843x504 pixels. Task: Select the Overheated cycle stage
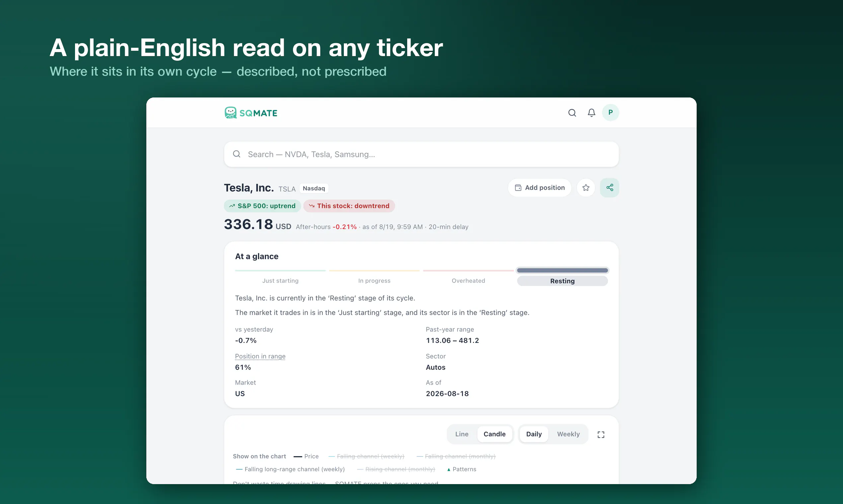coord(468,281)
